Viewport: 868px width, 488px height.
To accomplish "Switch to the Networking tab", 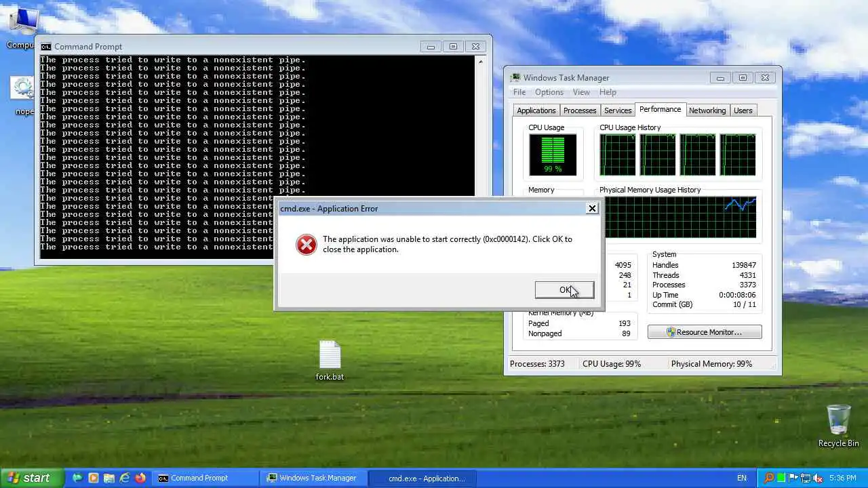I will [707, 110].
